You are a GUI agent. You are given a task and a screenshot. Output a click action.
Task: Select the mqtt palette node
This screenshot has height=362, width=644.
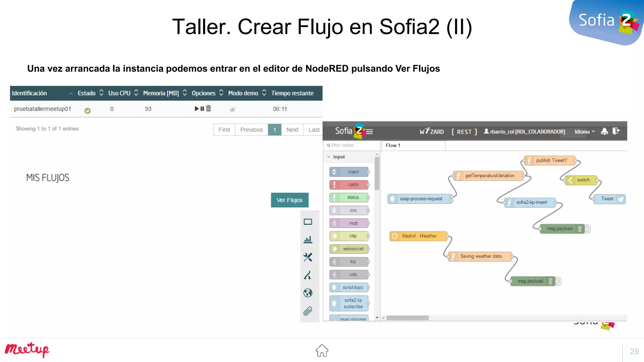(x=349, y=223)
